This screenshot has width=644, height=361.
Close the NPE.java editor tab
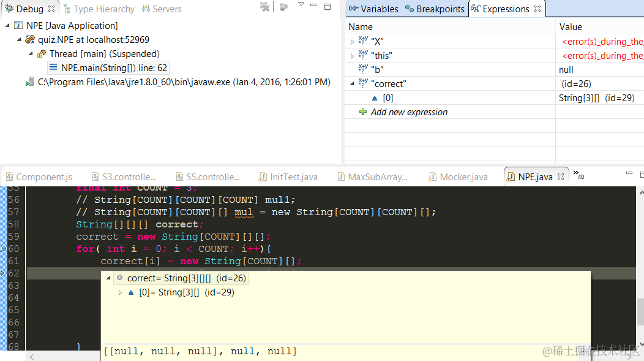point(561,177)
